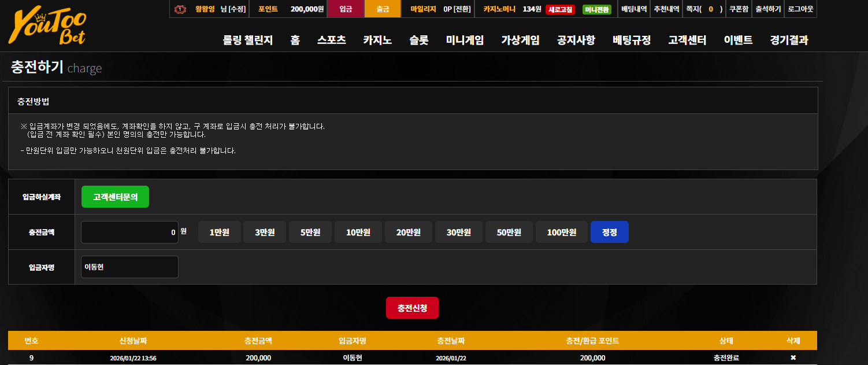
Task: Click the level badge icon beside username
Action: 180,9
